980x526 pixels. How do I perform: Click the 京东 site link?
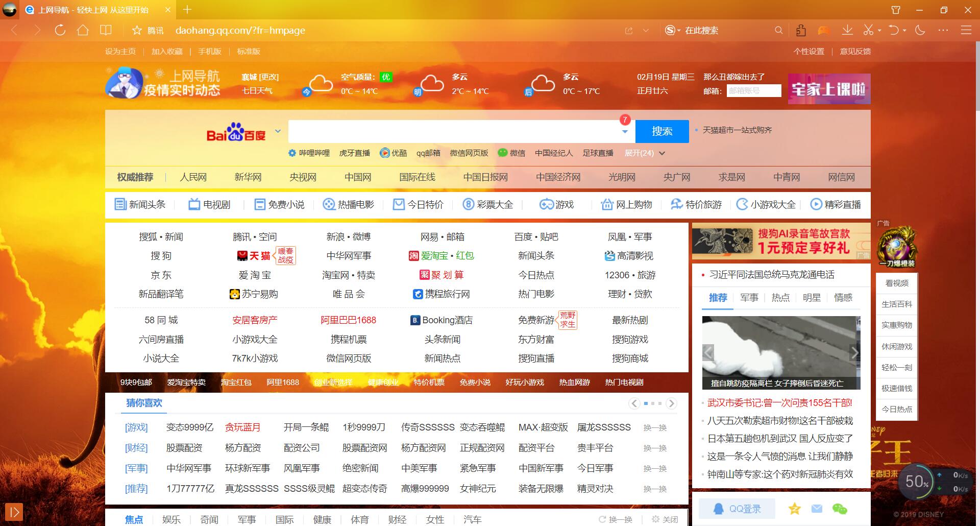161,275
